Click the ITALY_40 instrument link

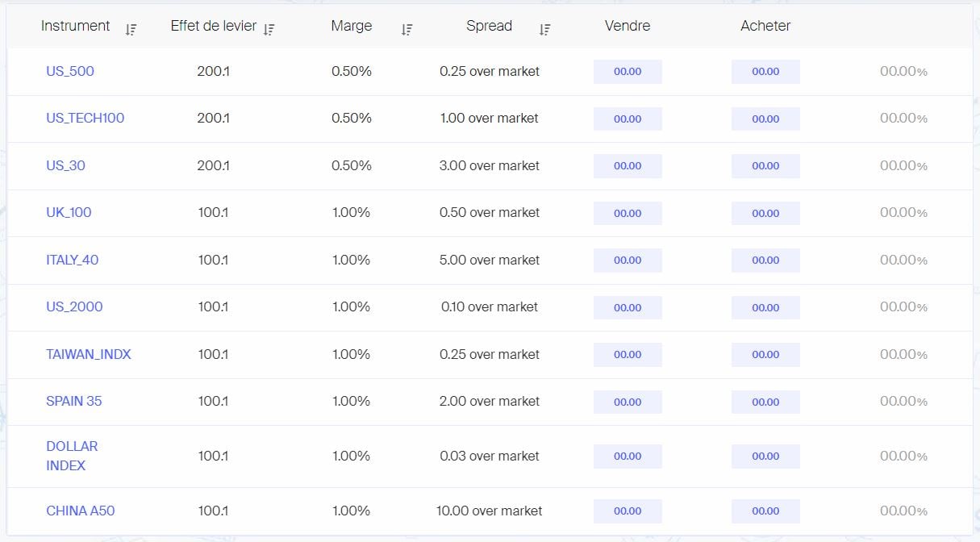pyautogui.click(x=73, y=260)
